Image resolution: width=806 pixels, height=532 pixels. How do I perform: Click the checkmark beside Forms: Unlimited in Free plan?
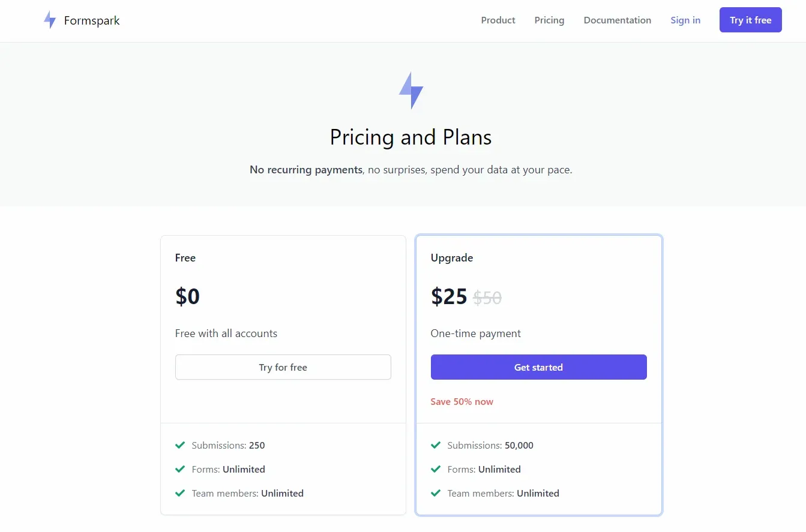click(x=179, y=469)
